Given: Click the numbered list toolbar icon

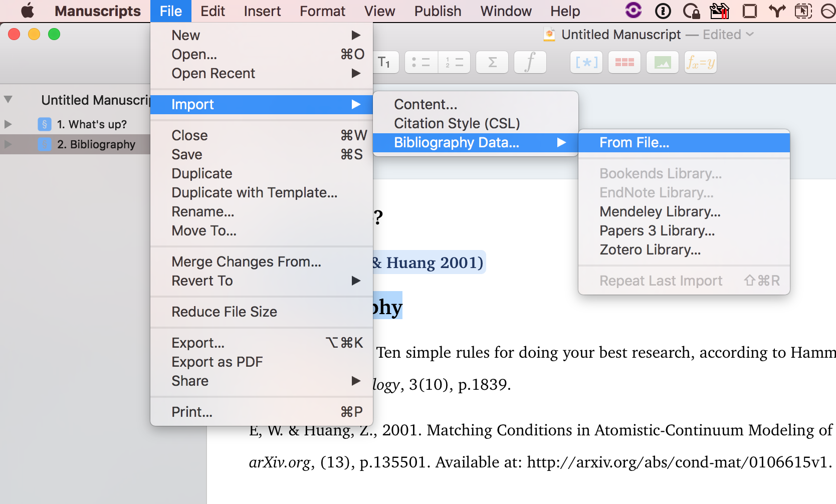Looking at the screenshot, I should point(454,63).
